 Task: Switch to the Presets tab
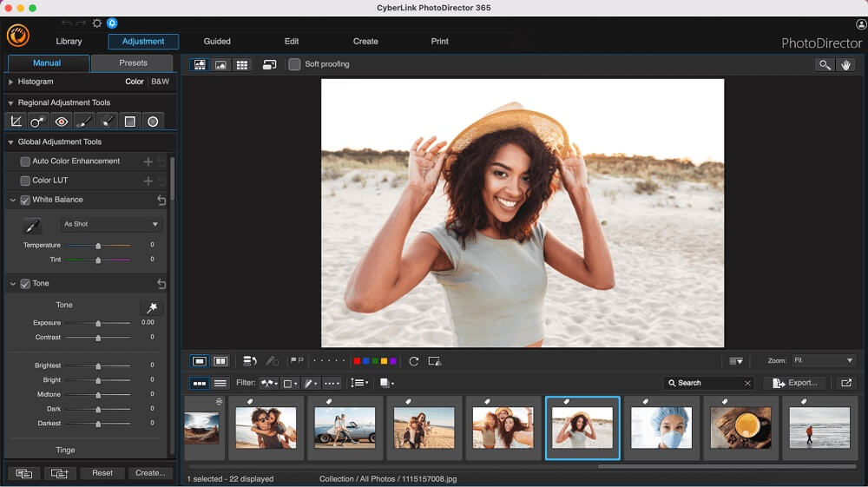tap(133, 63)
